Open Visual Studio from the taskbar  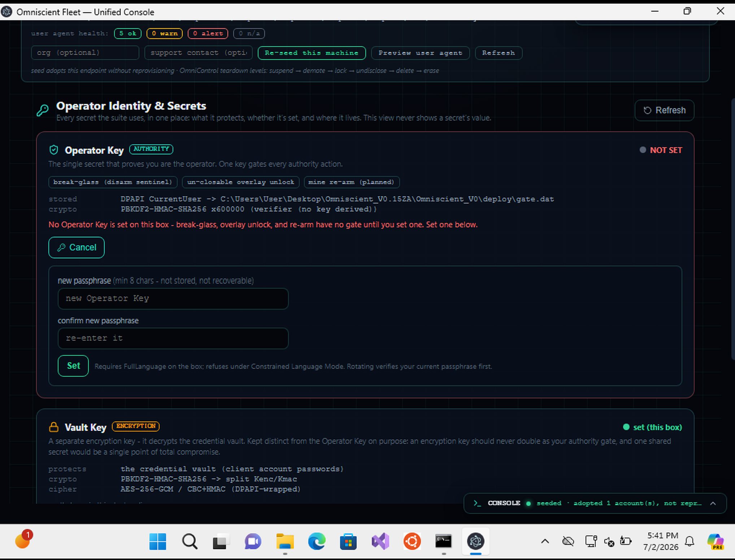380,541
